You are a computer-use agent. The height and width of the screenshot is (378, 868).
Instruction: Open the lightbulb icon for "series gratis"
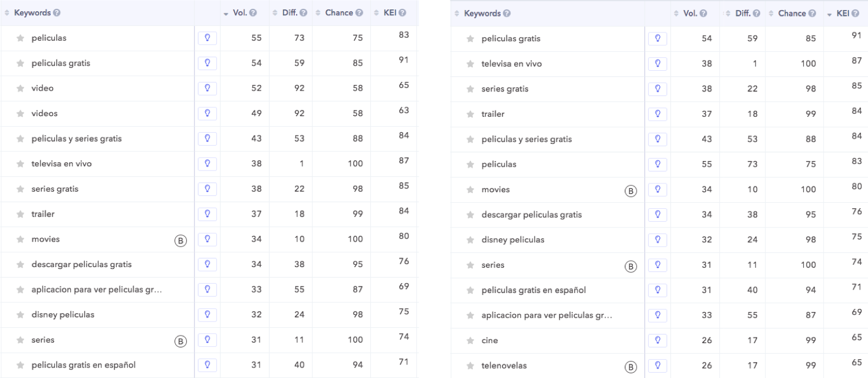coord(208,189)
